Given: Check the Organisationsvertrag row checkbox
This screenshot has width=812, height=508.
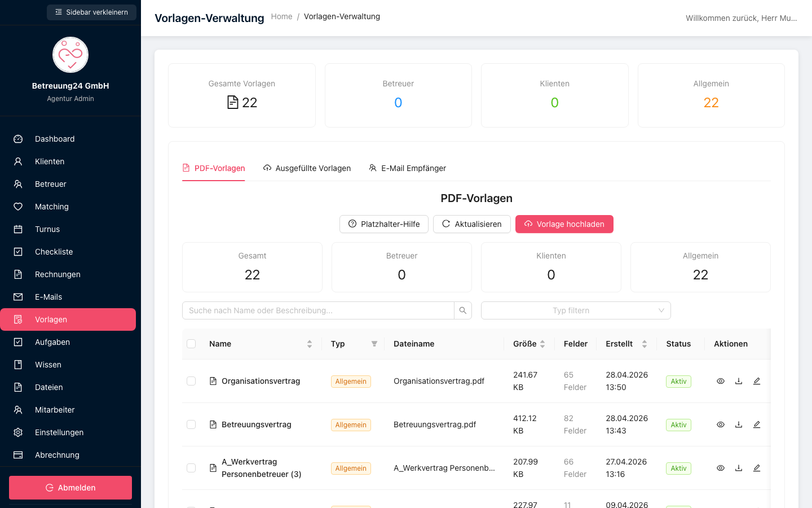Looking at the screenshot, I should coord(191,381).
